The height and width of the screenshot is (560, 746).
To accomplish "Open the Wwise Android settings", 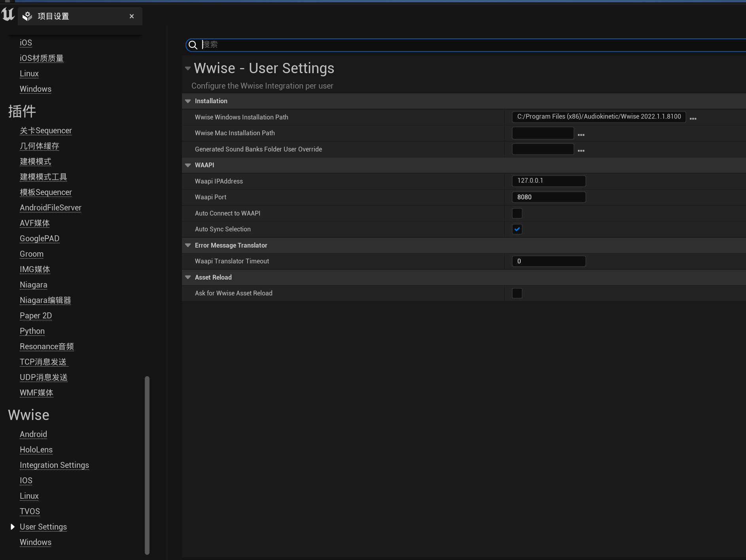I will click(x=33, y=434).
